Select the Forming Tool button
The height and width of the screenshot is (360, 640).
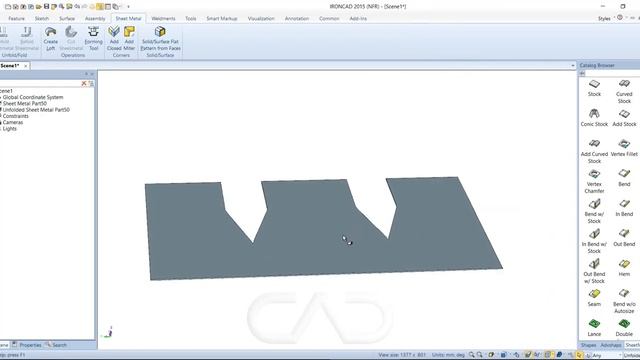[x=93, y=39]
